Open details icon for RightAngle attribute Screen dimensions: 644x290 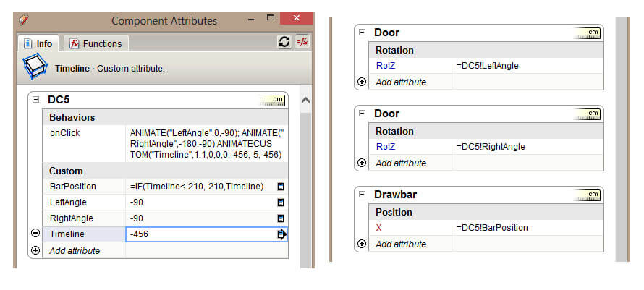pos(281,218)
